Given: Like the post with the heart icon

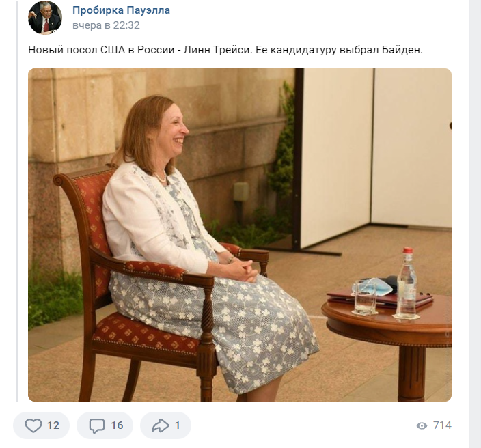Looking at the screenshot, I should pyautogui.click(x=33, y=425).
